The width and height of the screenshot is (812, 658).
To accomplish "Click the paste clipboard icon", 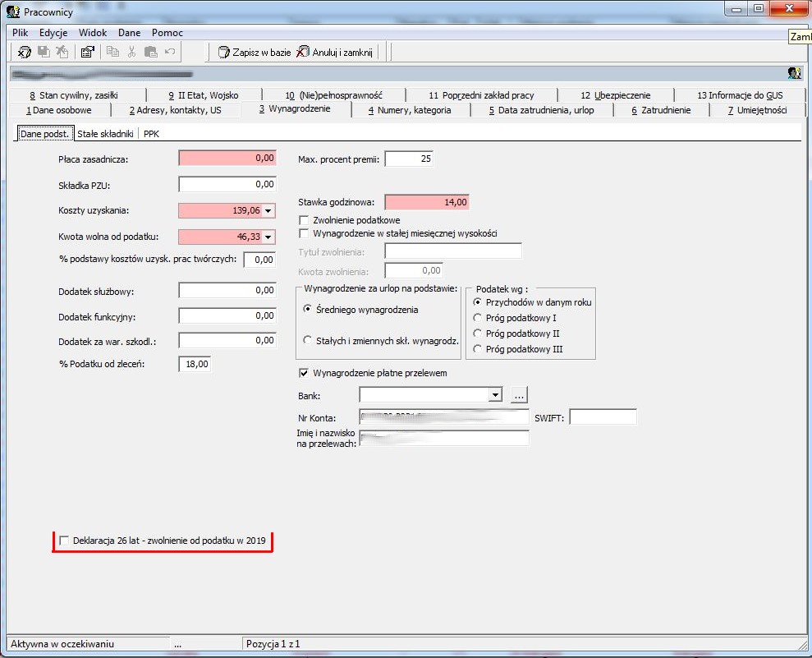I will [x=151, y=52].
